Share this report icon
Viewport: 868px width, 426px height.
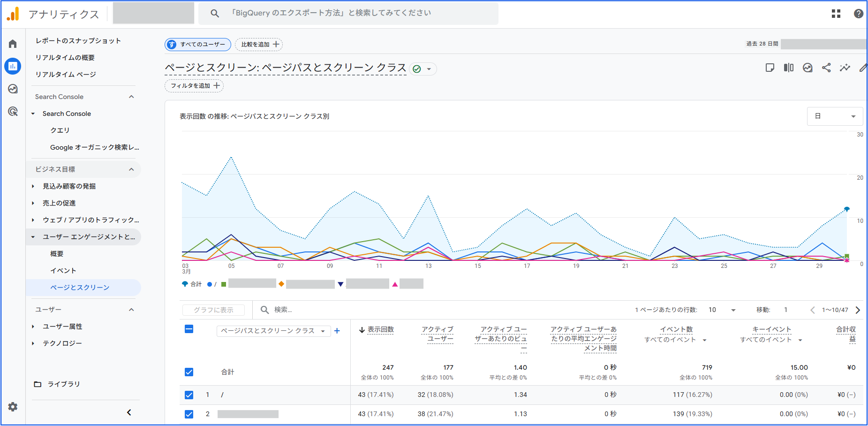[x=826, y=68]
